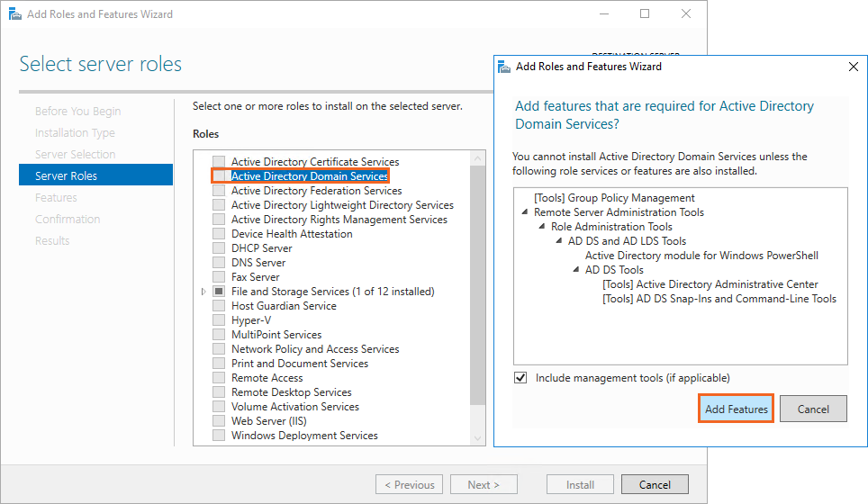This screenshot has width=868, height=504.
Task: Go to Server Roles wizard step
Action: click(x=66, y=175)
